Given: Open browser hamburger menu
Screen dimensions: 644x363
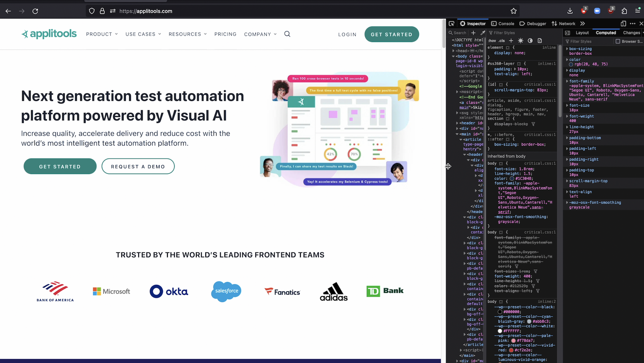Looking at the screenshot, I should click(x=638, y=11).
